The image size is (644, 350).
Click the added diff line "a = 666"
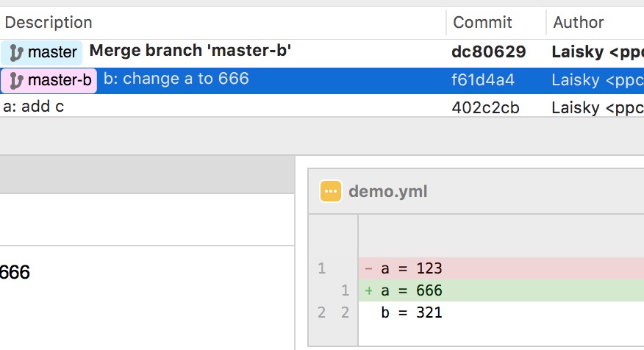412,290
